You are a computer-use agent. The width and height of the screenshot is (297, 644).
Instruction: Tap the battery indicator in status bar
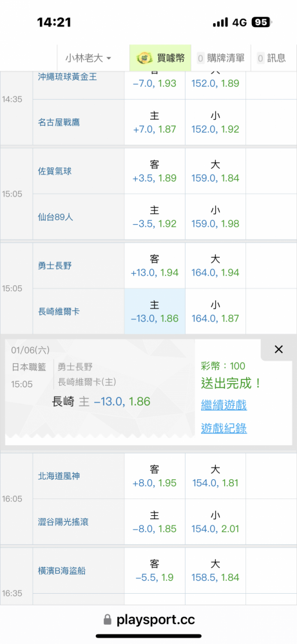(262, 22)
